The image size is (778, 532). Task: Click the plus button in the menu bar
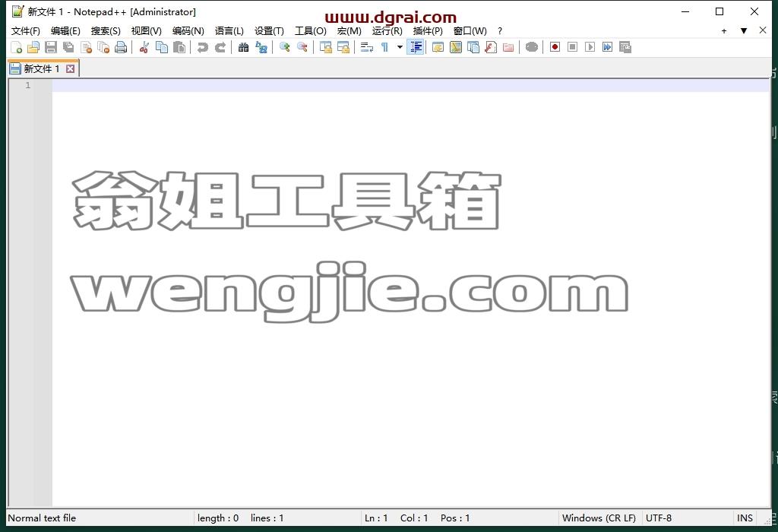point(724,30)
